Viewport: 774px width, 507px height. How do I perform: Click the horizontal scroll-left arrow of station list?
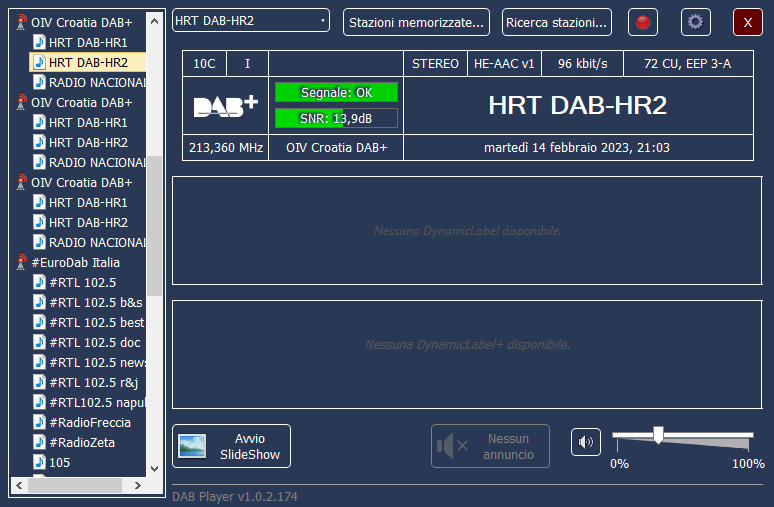click(x=19, y=485)
